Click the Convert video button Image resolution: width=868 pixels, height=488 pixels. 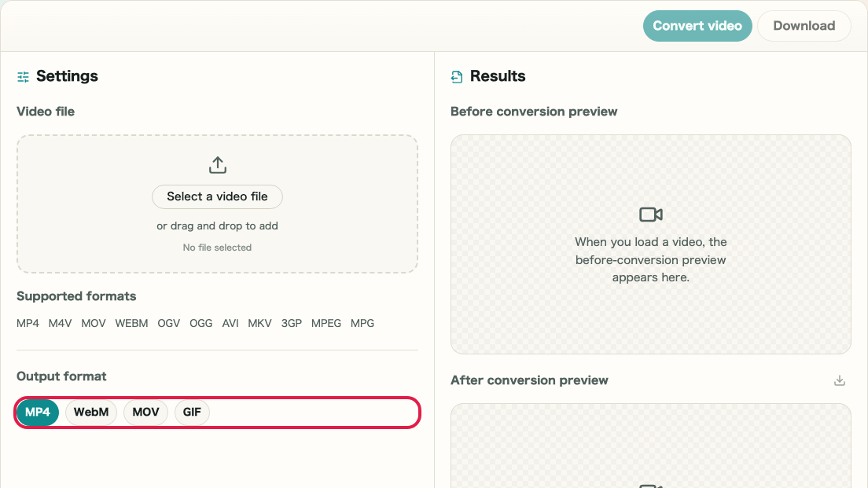697,26
